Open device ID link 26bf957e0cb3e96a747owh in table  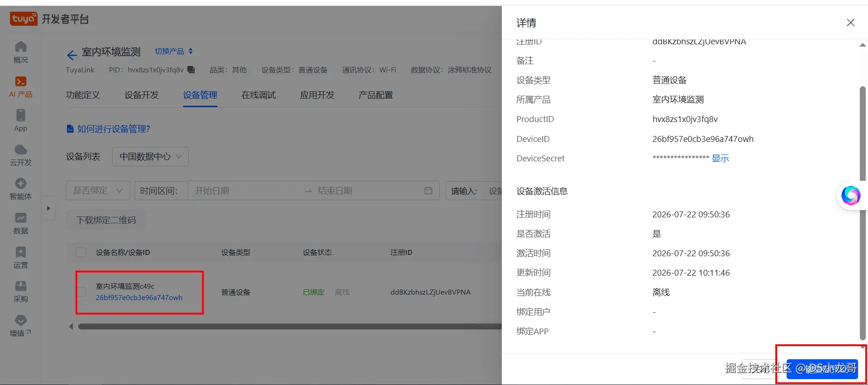139,297
